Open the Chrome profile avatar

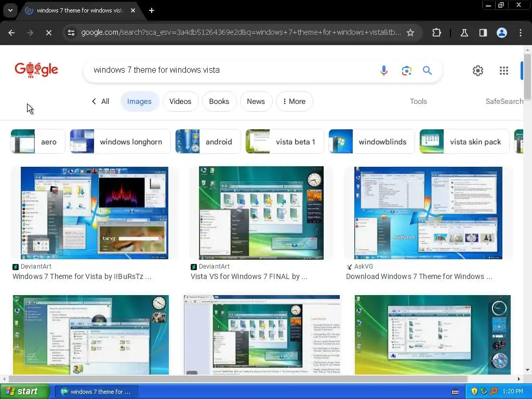[501, 33]
